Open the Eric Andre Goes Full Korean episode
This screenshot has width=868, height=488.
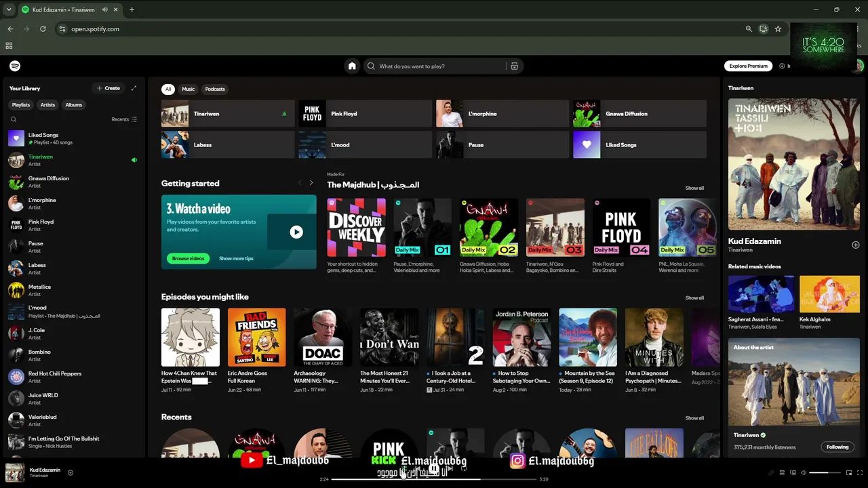click(x=256, y=350)
